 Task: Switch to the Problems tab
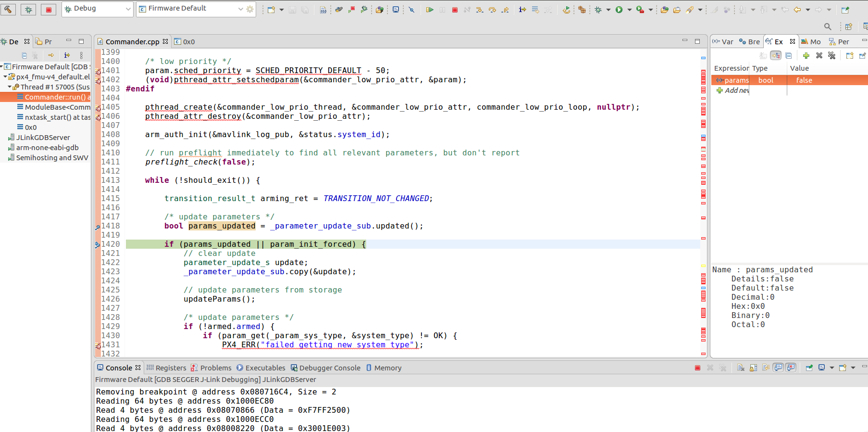coord(211,368)
